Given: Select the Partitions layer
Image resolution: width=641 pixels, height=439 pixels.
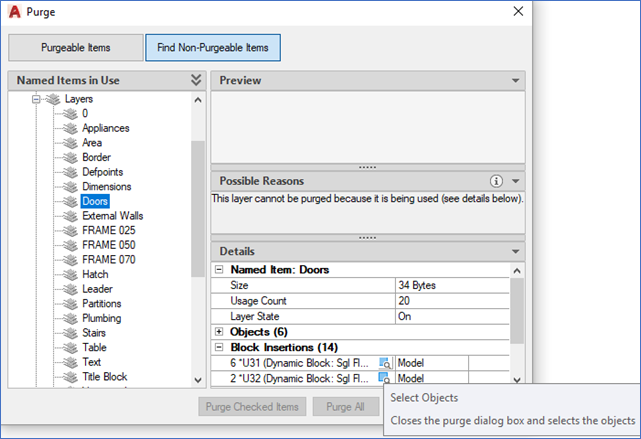Looking at the screenshot, I should click(102, 304).
